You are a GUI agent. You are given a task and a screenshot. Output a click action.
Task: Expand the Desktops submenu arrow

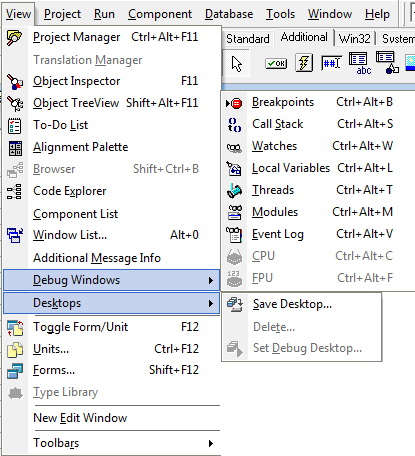coord(211,303)
